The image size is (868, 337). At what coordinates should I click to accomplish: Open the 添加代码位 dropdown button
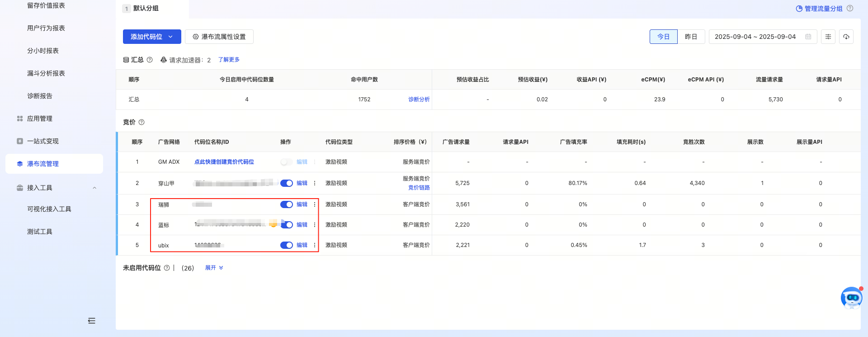coord(152,37)
